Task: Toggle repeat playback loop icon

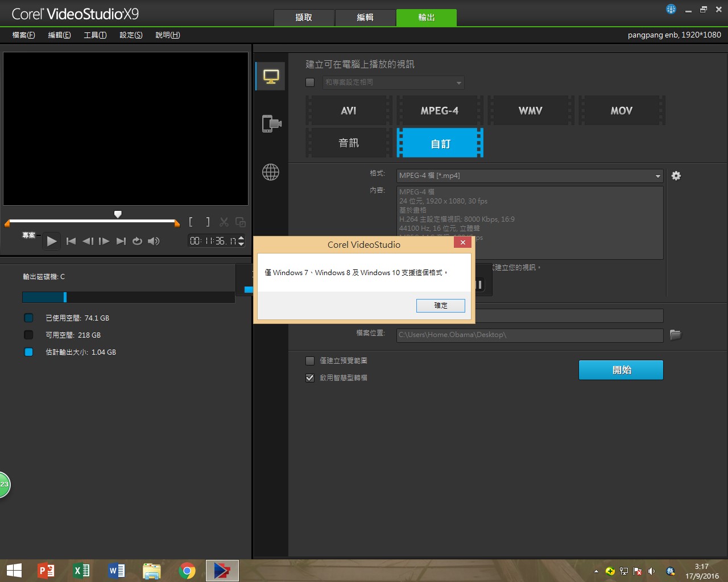Action: [x=137, y=241]
